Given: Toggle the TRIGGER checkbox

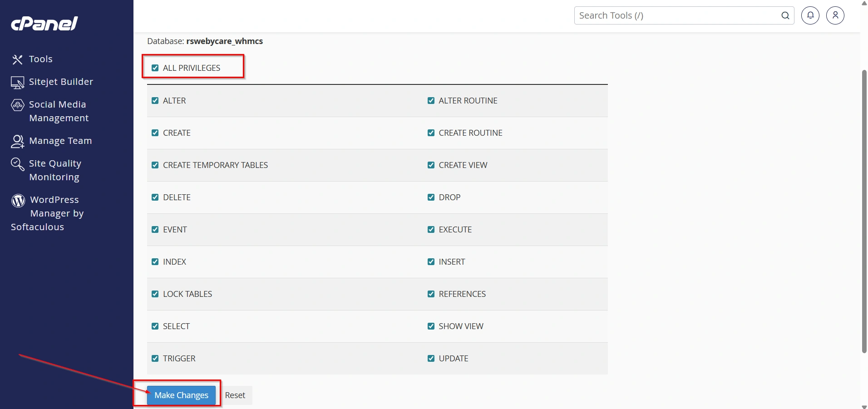Looking at the screenshot, I should (155, 359).
